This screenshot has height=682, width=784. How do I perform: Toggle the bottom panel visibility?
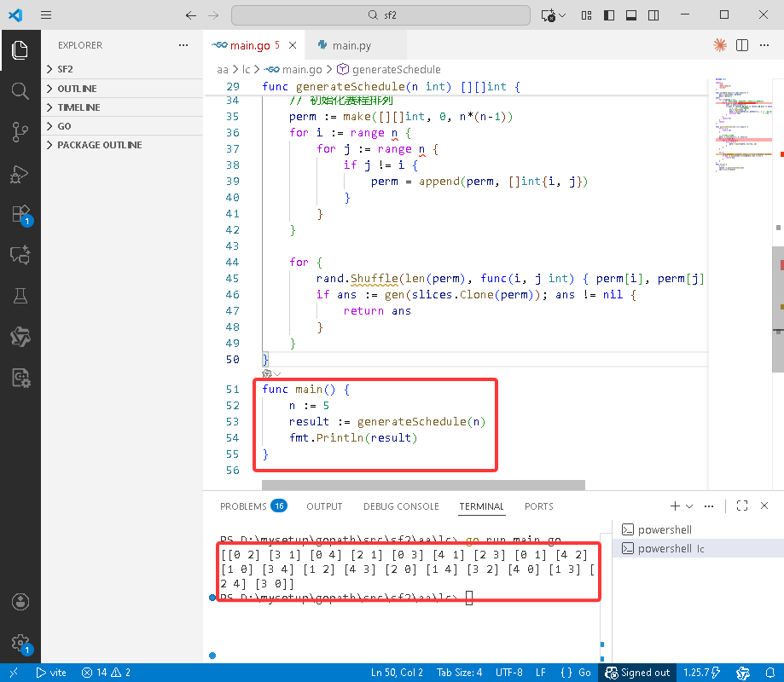631,15
